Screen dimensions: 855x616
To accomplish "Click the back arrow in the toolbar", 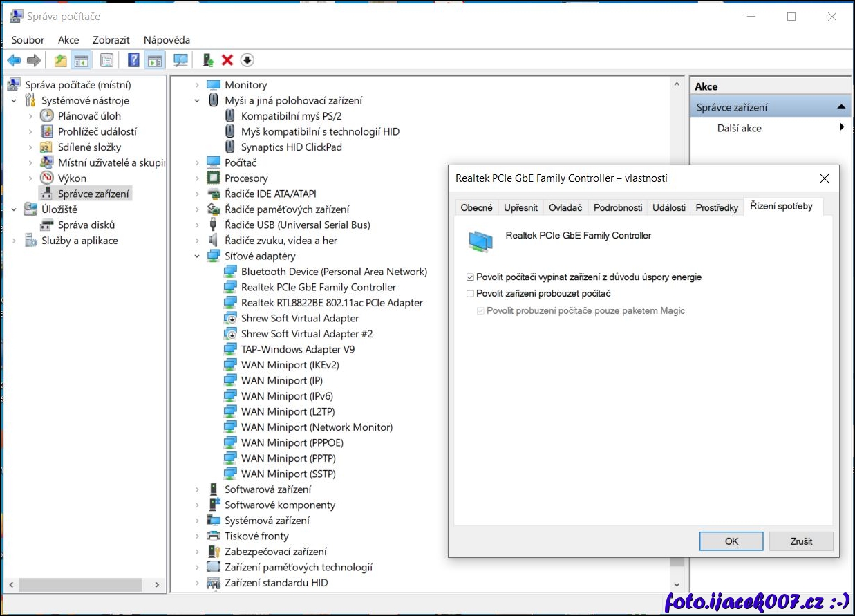I will click(14, 60).
